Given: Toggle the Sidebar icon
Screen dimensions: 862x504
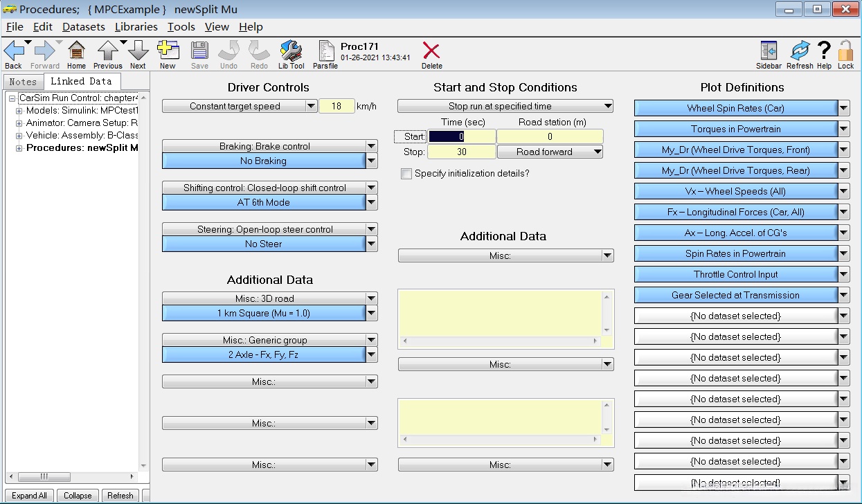Looking at the screenshot, I should 769,52.
